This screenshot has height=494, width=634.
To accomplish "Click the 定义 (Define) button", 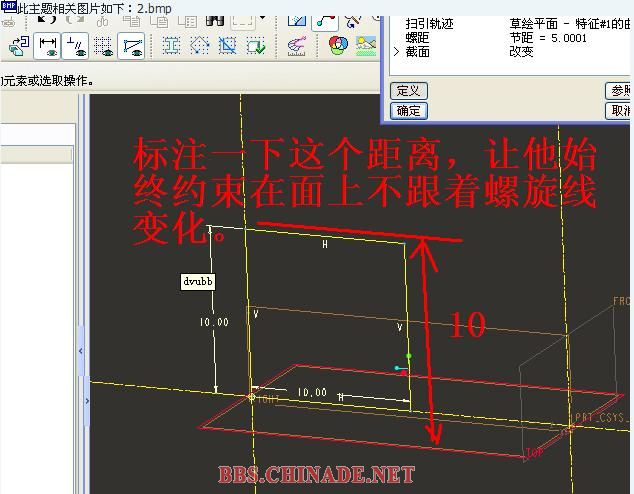I will coord(408,91).
